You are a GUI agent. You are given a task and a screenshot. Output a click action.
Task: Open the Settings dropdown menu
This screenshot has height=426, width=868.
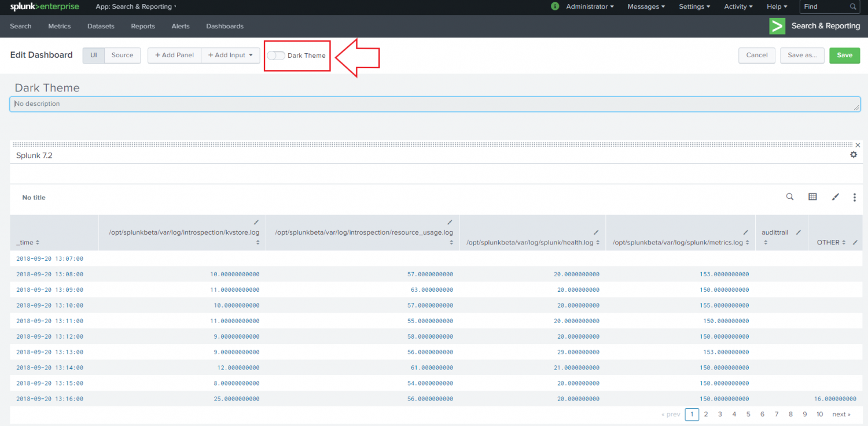(694, 6)
